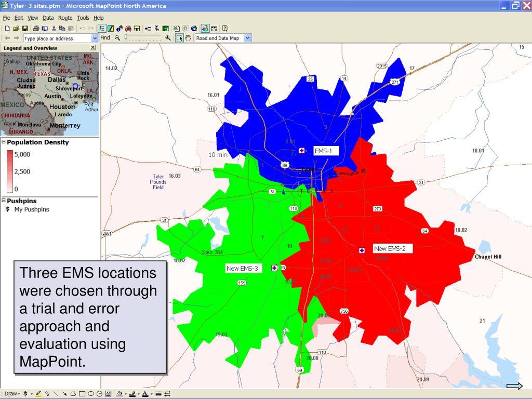Activate the Select arrow pointer tool
Screen dimensions: 532x399
pos(179,38)
